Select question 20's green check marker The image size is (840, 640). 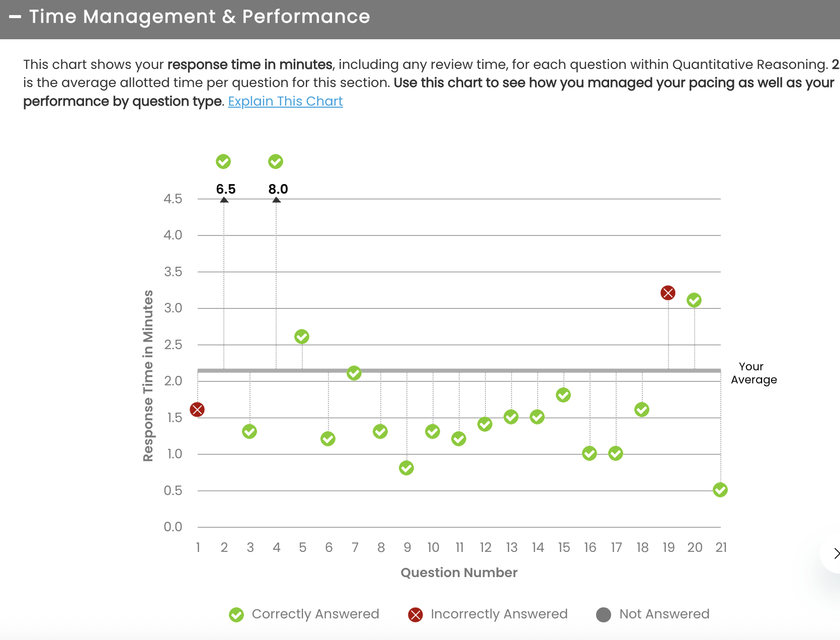694,300
